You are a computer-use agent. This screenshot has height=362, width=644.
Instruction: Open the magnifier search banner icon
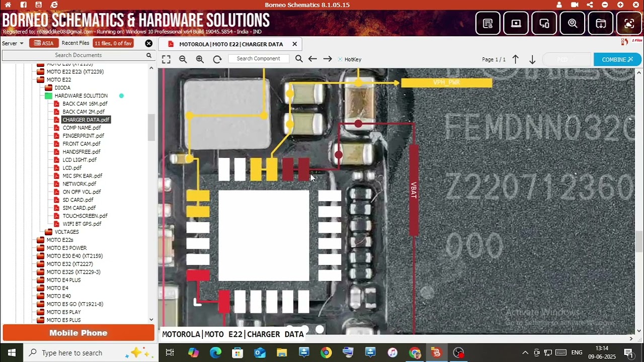pos(573,23)
